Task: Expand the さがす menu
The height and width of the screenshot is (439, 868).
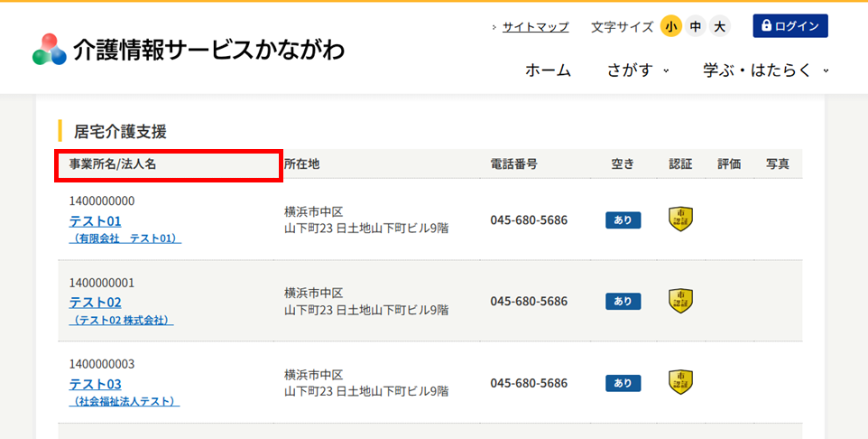Action: (638, 71)
